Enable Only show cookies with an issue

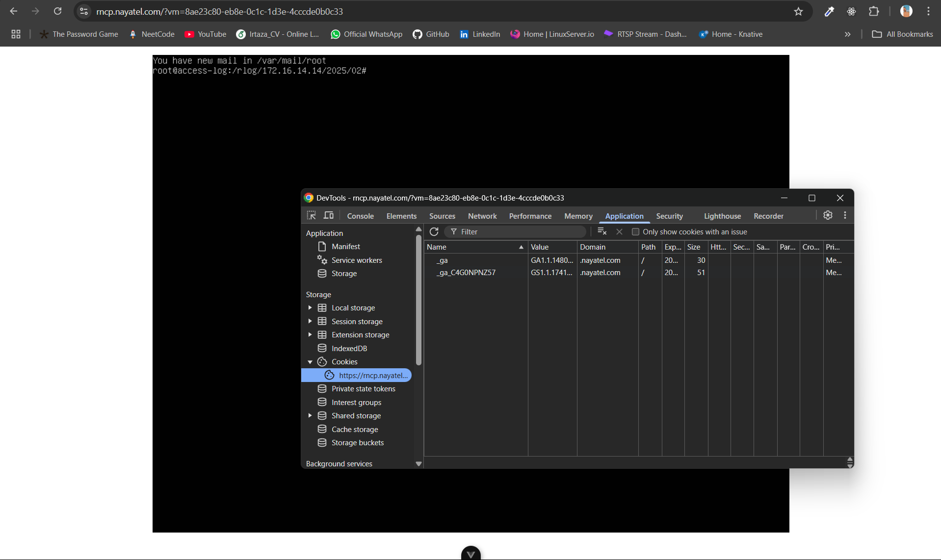[635, 231]
